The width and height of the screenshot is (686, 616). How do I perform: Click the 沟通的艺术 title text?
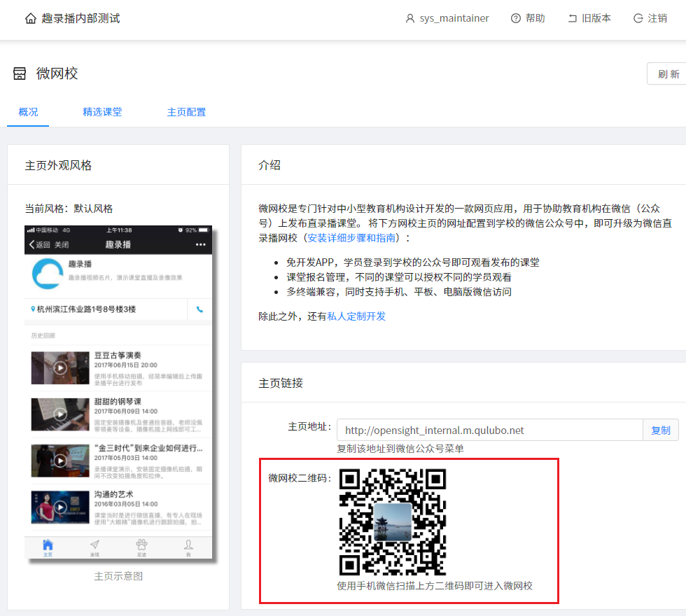[x=113, y=494]
